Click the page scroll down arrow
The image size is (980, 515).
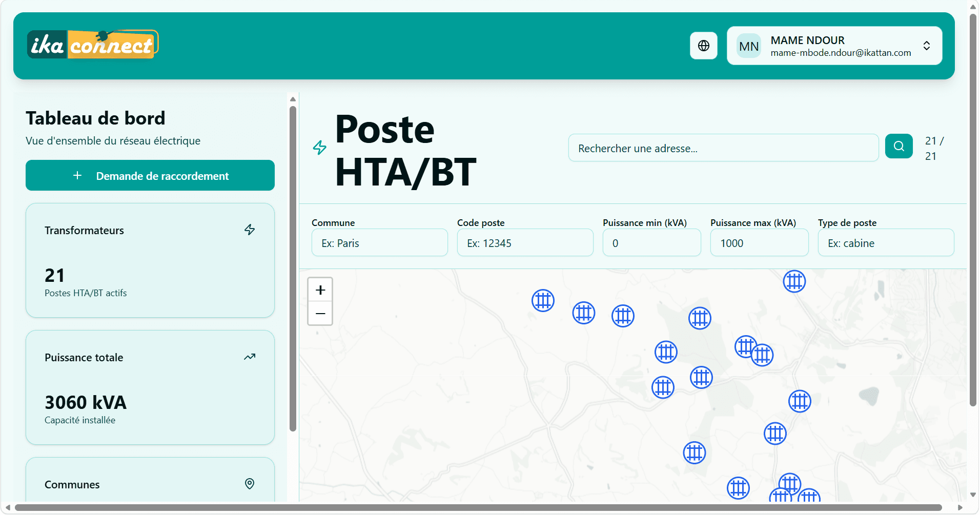coord(973,495)
